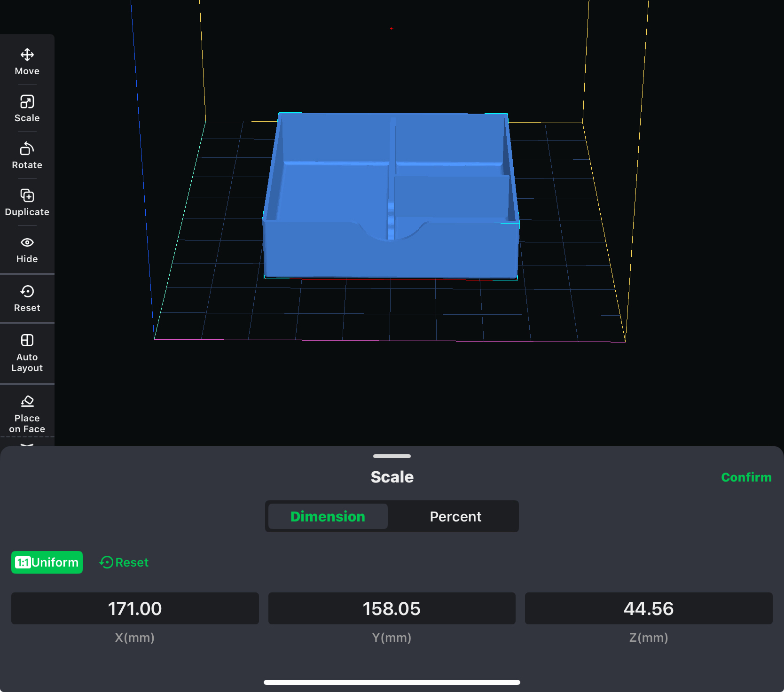Toggle the 1:1 Uniform scaling option
This screenshot has height=692, width=784.
(47, 562)
